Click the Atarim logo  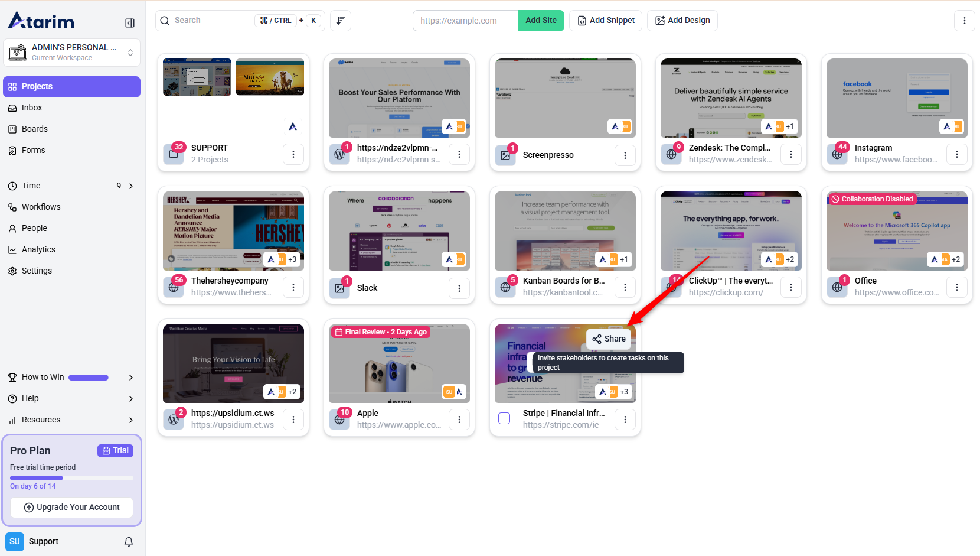click(41, 21)
